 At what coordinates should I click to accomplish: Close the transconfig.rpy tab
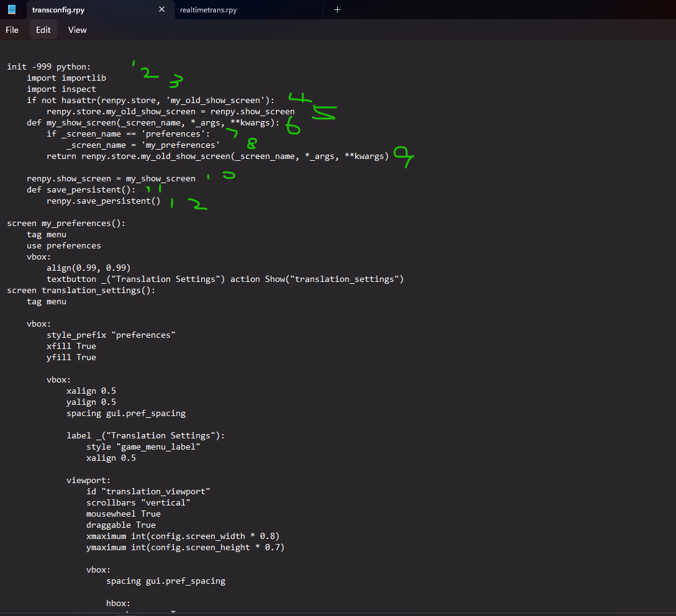coord(162,9)
